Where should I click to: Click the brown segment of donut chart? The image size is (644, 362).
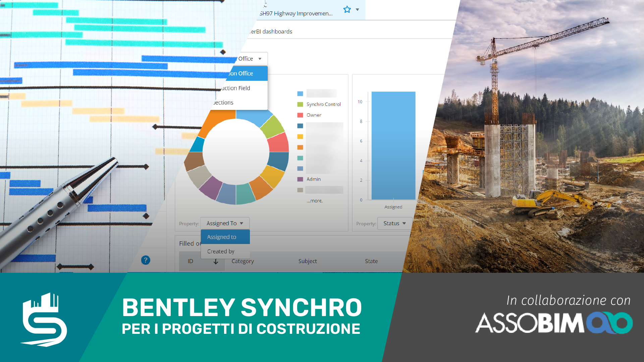(194, 161)
